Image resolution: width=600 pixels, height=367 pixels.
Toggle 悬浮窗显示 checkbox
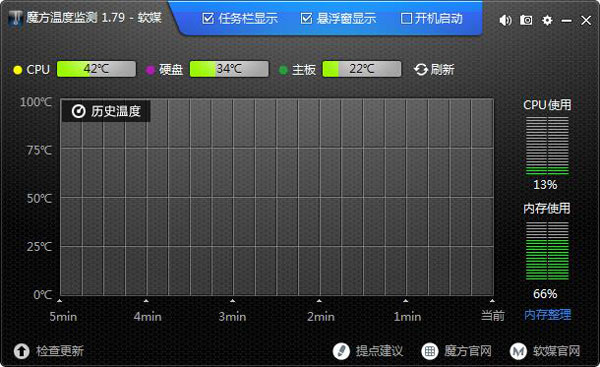pyautogui.click(x=306, y=18)
